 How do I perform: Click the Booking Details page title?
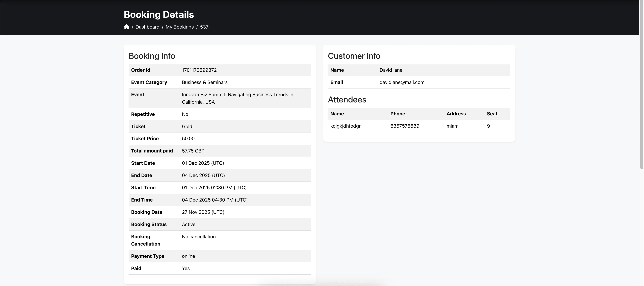click(158, 14)
